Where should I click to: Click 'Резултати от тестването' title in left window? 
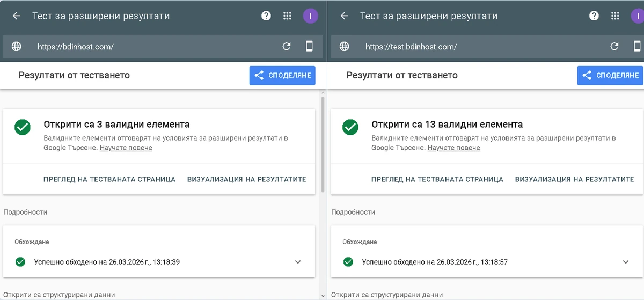pyautogui.click(x=74, y=75)
